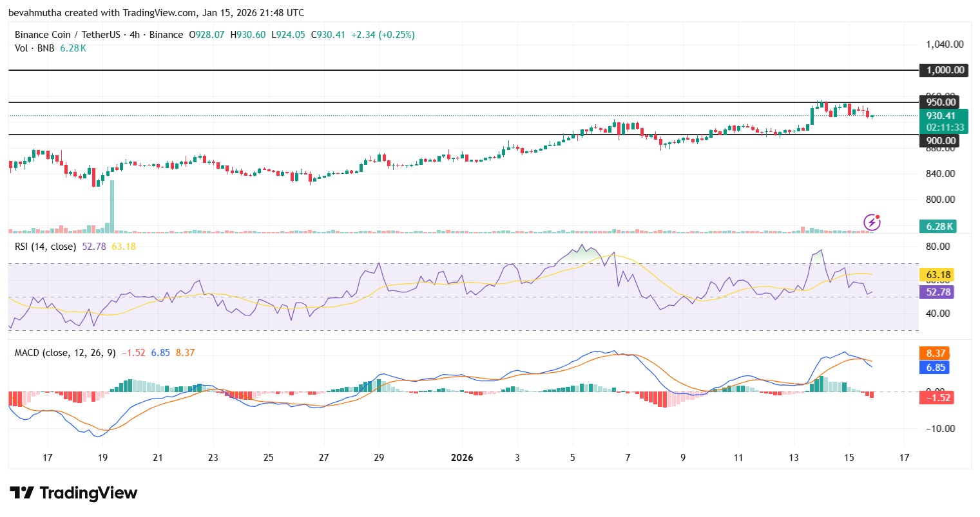980x517 pixels.
Task: Click the orange 8.37 MACD value badge
Action: [x=934, y=353]
